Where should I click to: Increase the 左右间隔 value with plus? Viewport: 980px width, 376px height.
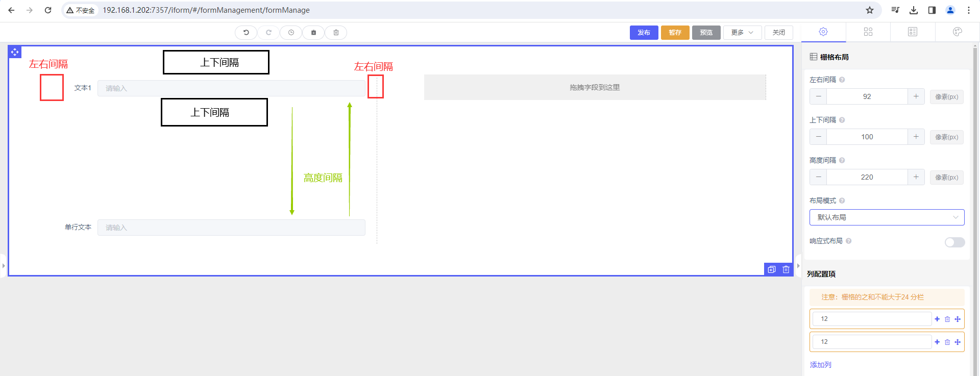[916, 96]
